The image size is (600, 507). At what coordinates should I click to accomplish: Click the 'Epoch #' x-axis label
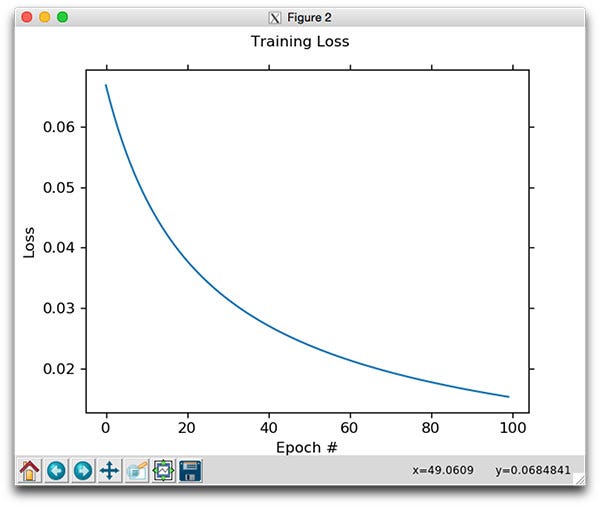point(307,447)
